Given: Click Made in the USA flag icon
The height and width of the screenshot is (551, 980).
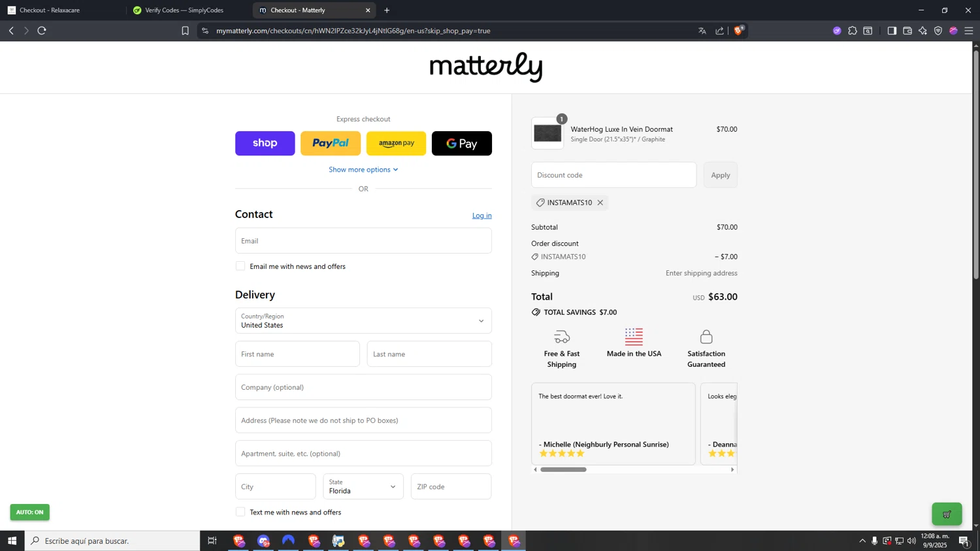Looking at the screenshot, I should tap(634, 336).
